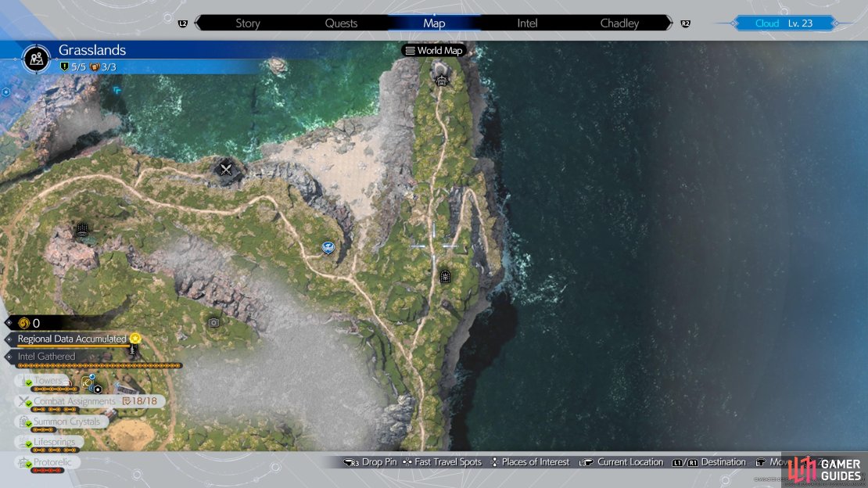
Task: Click the R1 button icon beside Destination
Action: [x=693, y=462]
